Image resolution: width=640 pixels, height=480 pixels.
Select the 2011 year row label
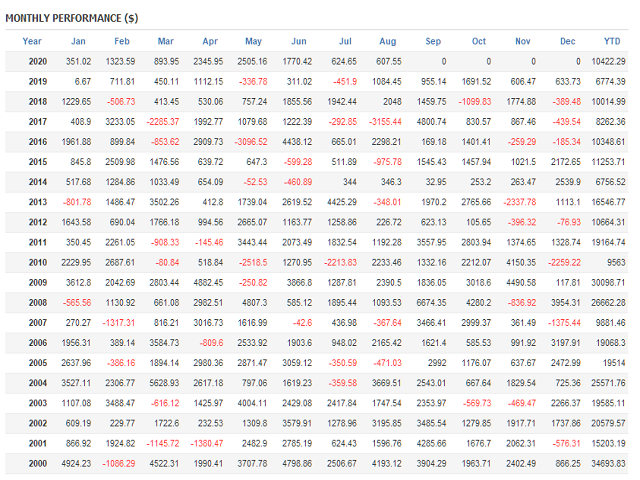38,242
